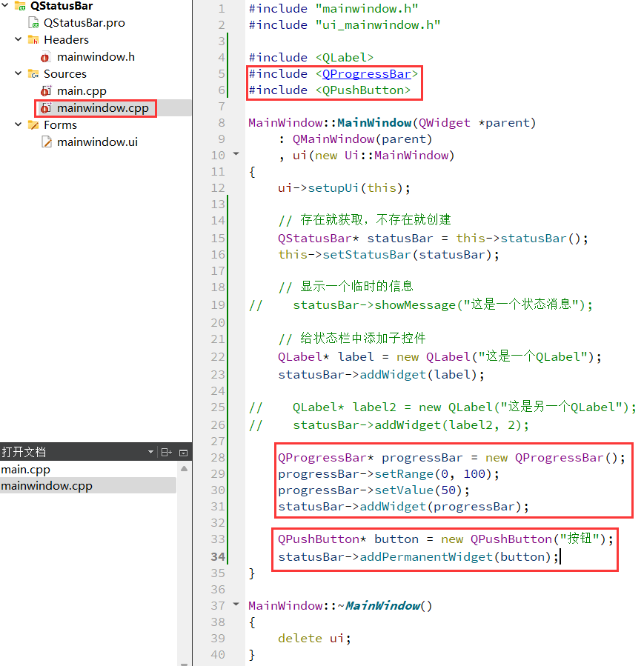Click on the new QLabel statement line 22
Viewport: 644px width, 666px height.
(439, 356)
